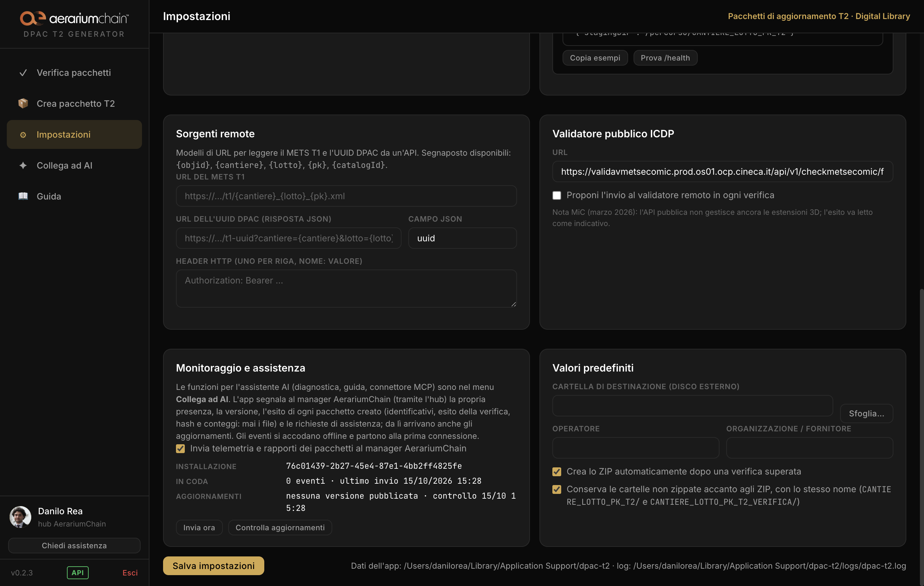Click the Cartella di destinazione field
924x586 pixels.
point(692,406)
